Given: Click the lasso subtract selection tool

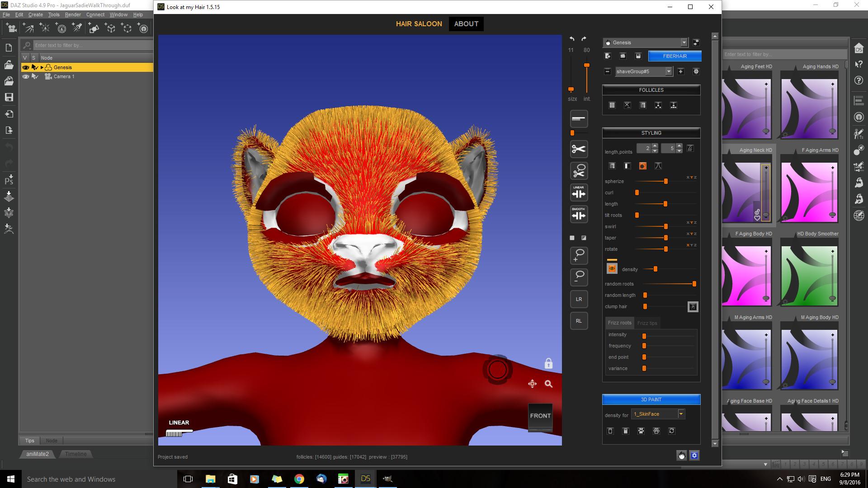Looking at the screenshot, I should [579, 277].
